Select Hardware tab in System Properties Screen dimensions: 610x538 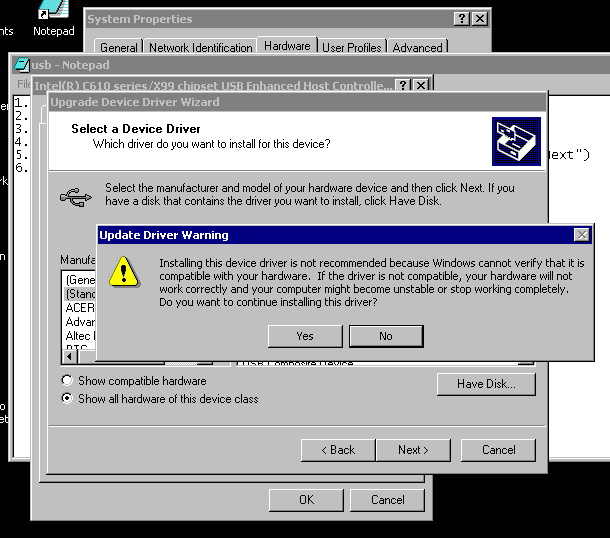[x=287, y=46]
